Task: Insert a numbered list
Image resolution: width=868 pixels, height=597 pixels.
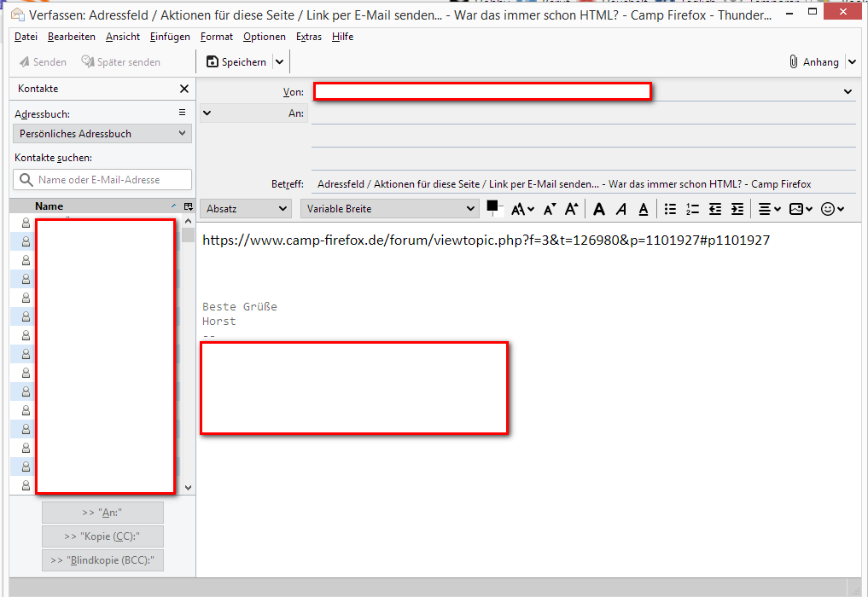Action: pyautogui.click(x=693, y=209)
